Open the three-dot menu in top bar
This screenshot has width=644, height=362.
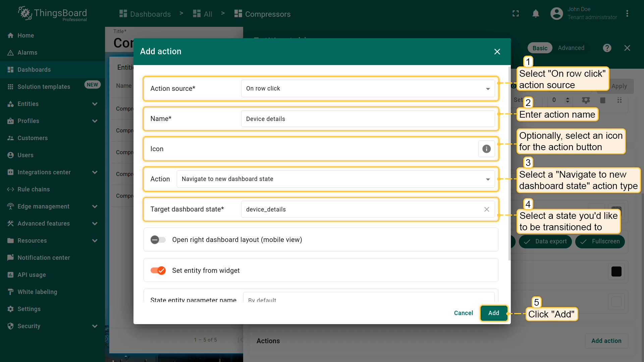(x=627, y=14)
